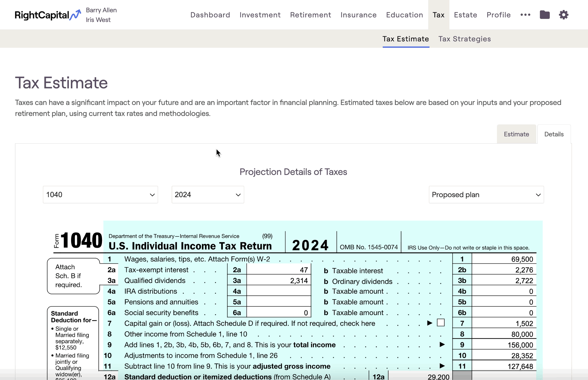Image resolution: width=588 pixels, height=380 pixels.
Task: Click taxable interest value 2,276
Action: pos(524,270)
